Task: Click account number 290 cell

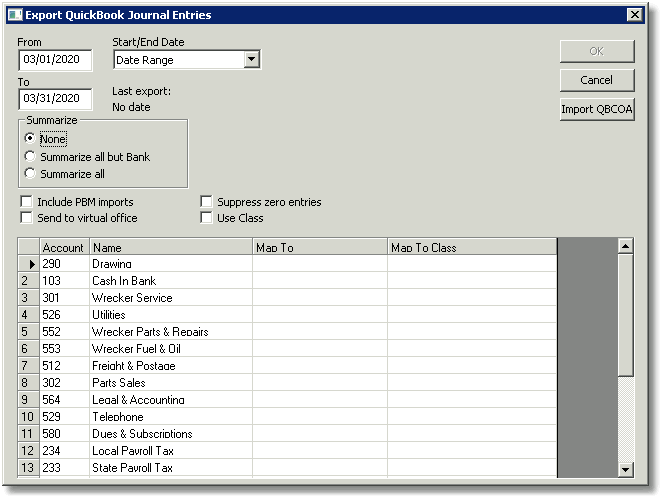Action: (64, 264)
